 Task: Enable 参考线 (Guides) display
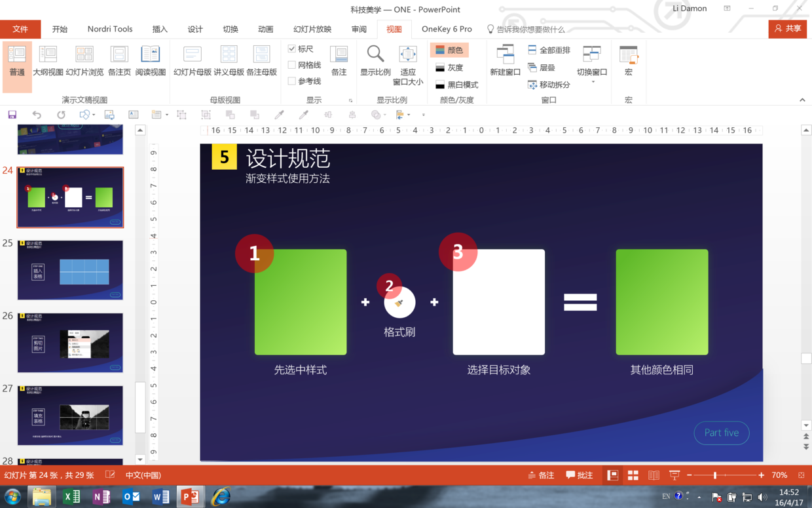click(291, 79)
